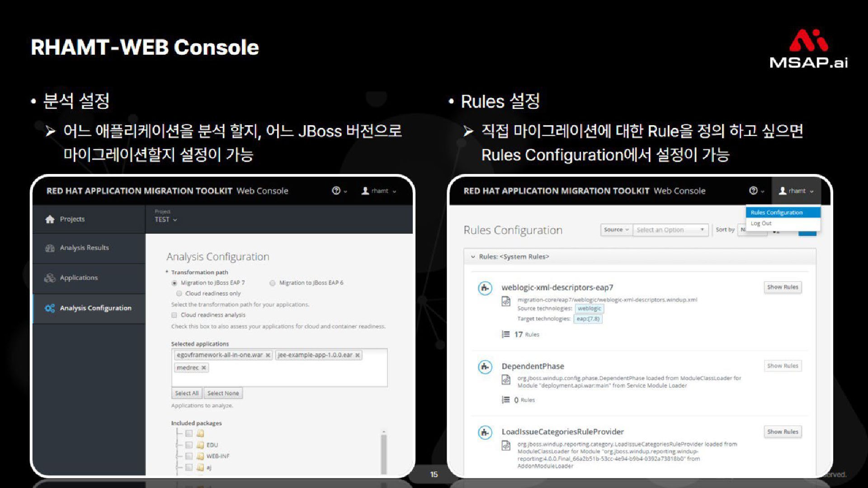Screen dimensions: 868x488
Task: Click the EDU folder icon
Action: coord(200,445)
